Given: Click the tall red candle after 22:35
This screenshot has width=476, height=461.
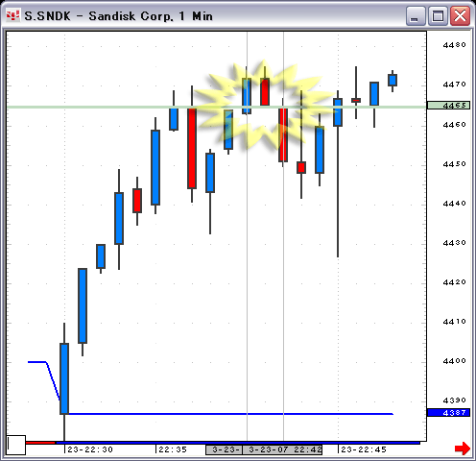Looking at the screenshot, I should [x=192, y=149].
